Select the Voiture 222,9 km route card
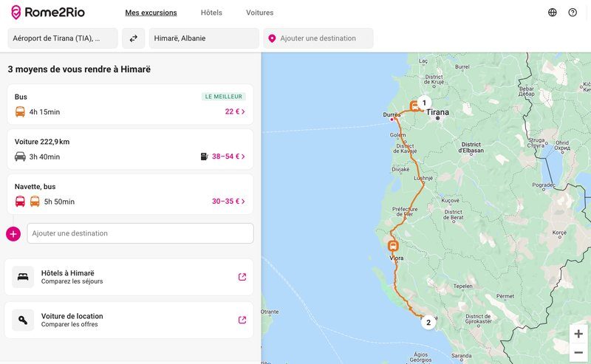 coord(130,149)
